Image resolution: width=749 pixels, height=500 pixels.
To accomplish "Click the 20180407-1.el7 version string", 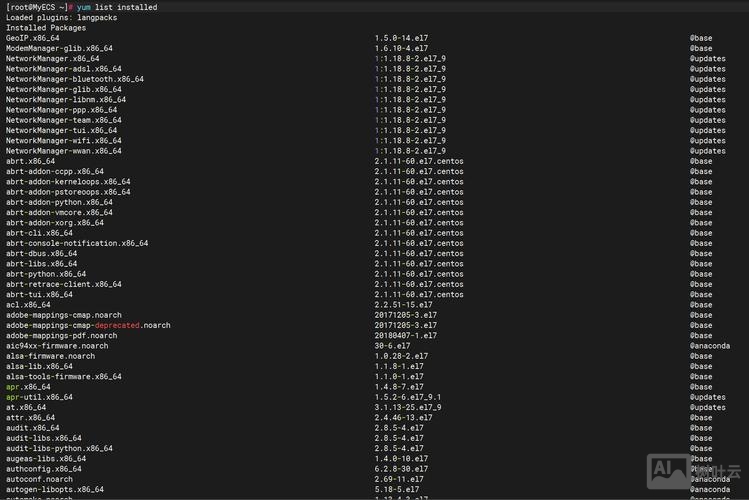I will point(406,336).
